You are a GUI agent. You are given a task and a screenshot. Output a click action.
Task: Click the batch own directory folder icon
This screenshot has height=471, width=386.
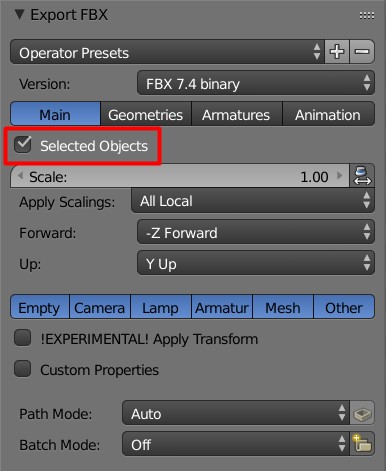(362, 444)
